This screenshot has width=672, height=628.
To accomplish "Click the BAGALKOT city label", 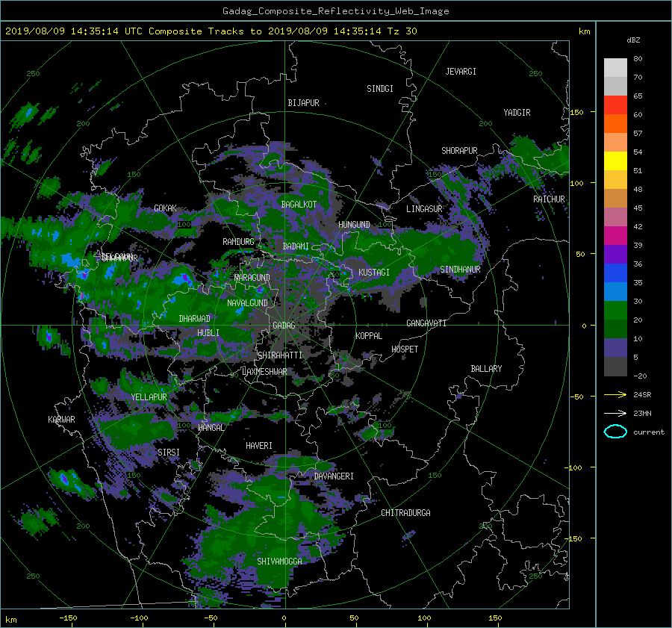I will [299, 205].
